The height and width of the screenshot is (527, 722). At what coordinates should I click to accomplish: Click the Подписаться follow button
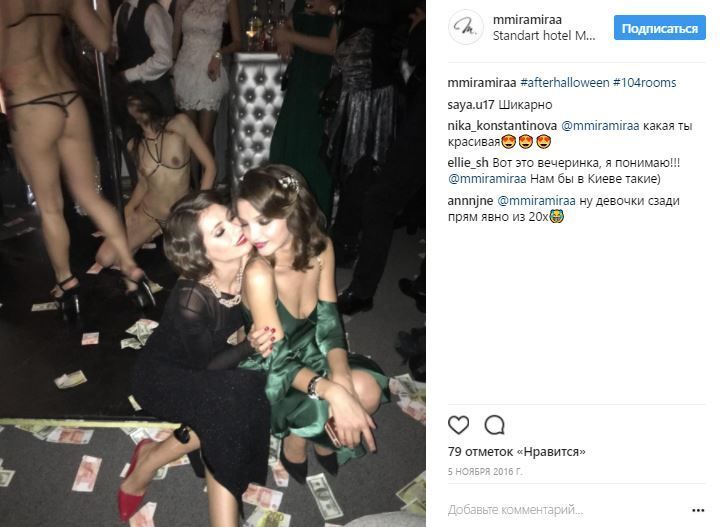coord(659,28)
